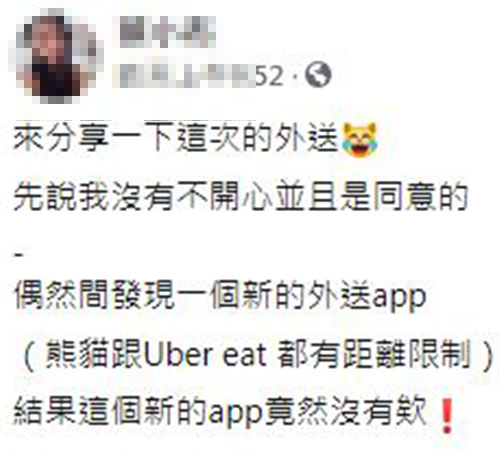Click the line 來分享一下這次的外送
500x450 pixels.
[176, 137]
